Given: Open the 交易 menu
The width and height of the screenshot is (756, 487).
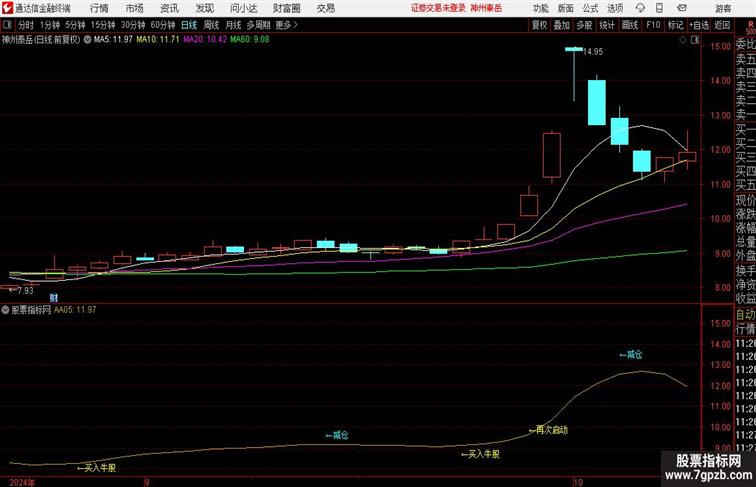Looking at the screenshot, I should point(325,8).
